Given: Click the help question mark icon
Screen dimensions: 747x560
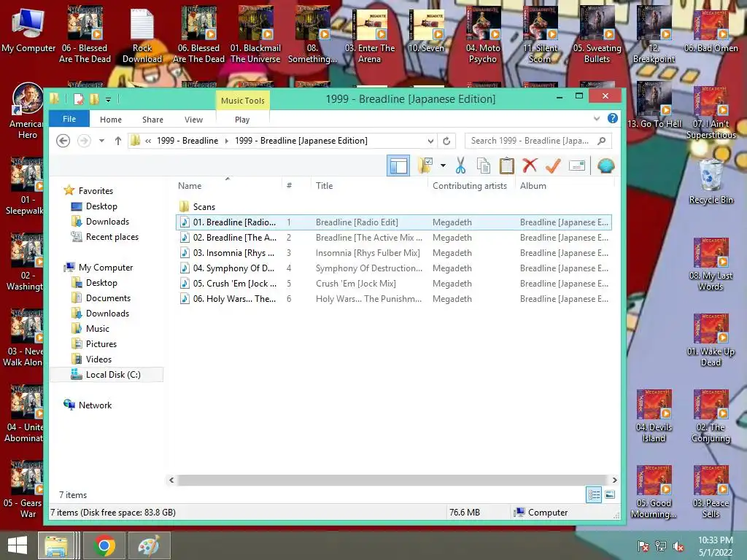Looking at the screenshot, I should click(613, 119).
